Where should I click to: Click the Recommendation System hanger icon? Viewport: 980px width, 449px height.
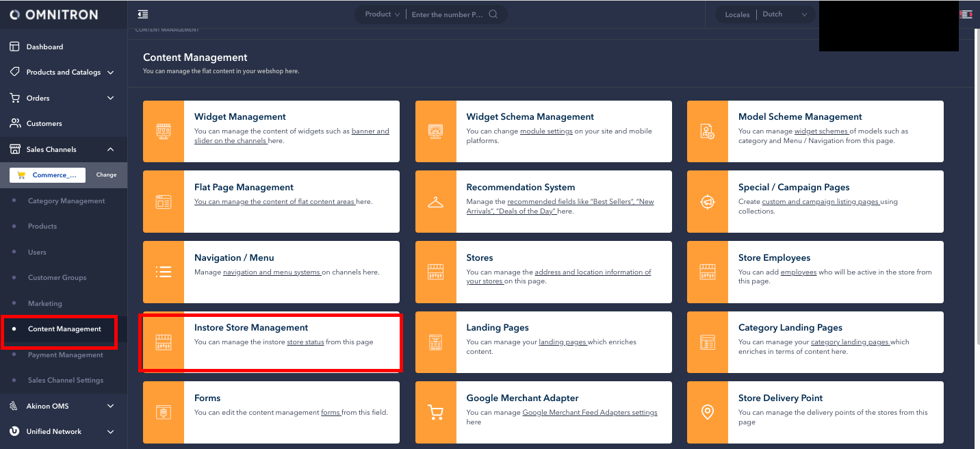(x=436, y=202)
